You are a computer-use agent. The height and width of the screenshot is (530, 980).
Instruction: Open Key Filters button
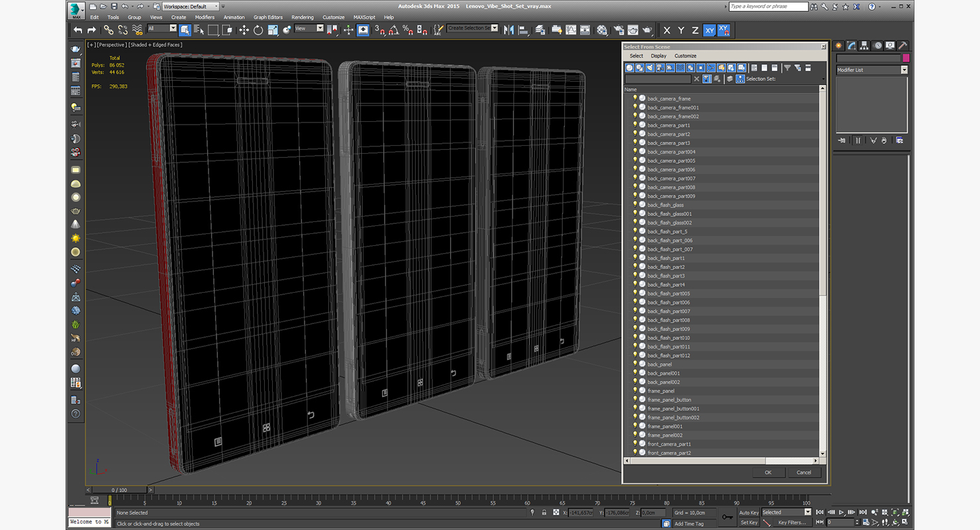[793, 522]
